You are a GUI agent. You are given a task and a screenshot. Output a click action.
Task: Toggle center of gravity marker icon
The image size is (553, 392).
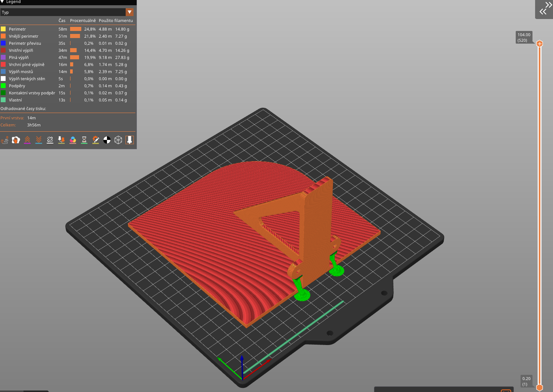[107, 140]
